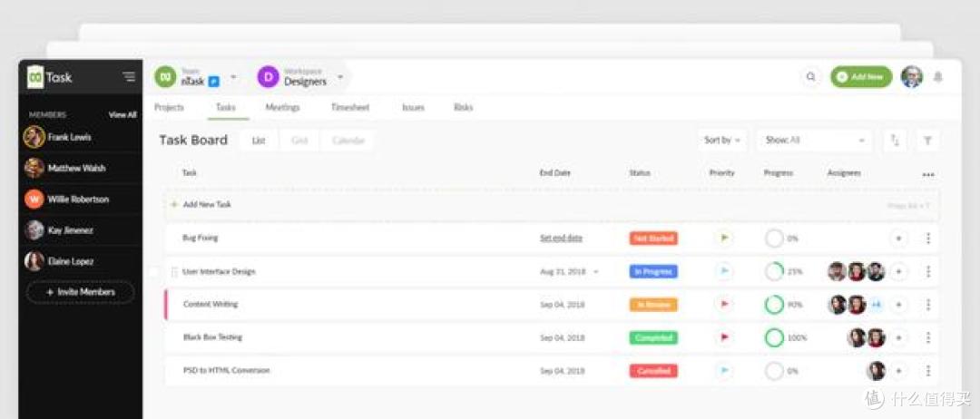Click Set end date for Bug Fixing
The height and width of the screenshot is (419, 980).
tap(561, 238)
